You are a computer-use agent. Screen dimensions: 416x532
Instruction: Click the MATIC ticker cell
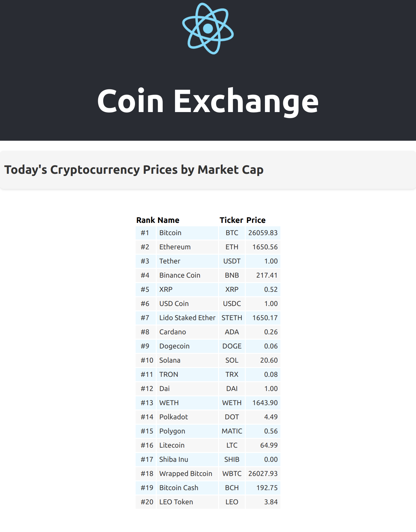pos(232,431)
